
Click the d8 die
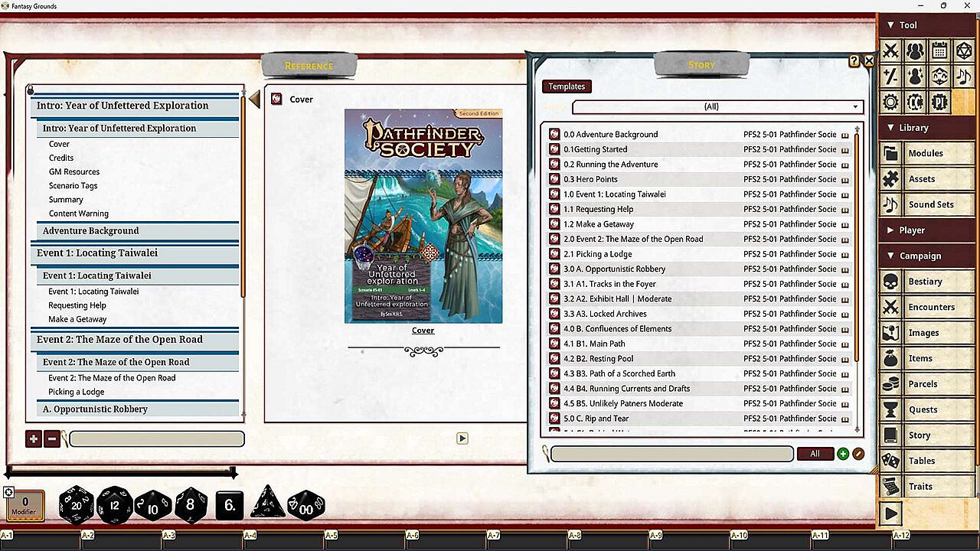(x=191, y=505)
